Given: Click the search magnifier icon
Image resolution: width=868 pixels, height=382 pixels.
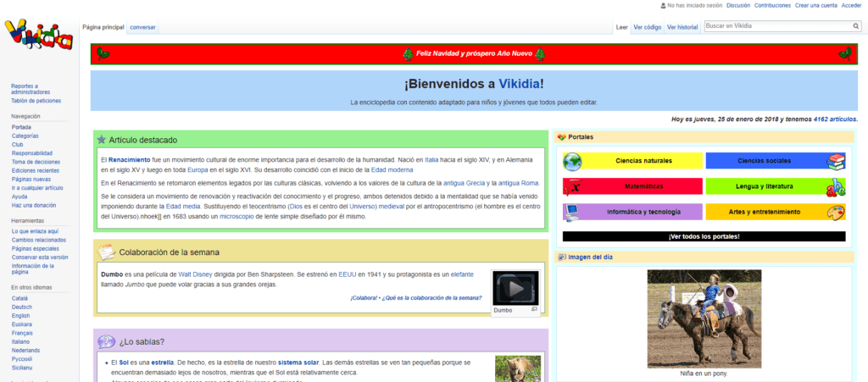Looking at the screenshot, I should click(856, 26).
